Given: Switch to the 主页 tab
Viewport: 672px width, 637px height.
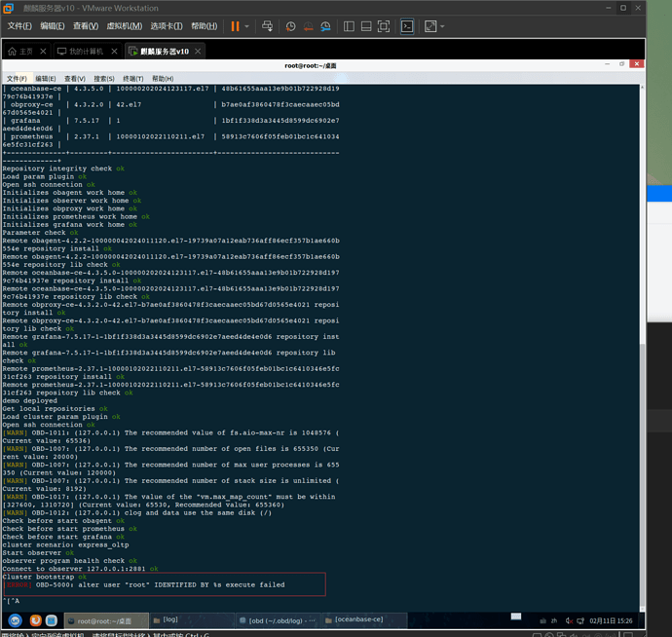Looking at the screenshot, I should click(20, 52).
